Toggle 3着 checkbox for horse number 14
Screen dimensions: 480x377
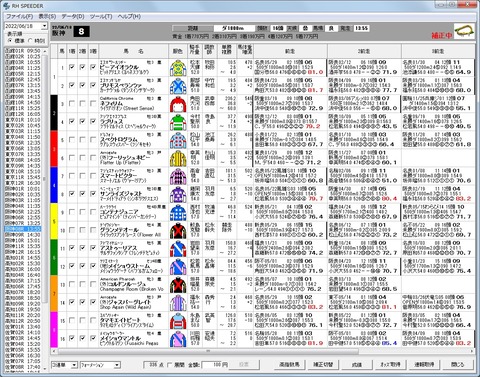93,302
